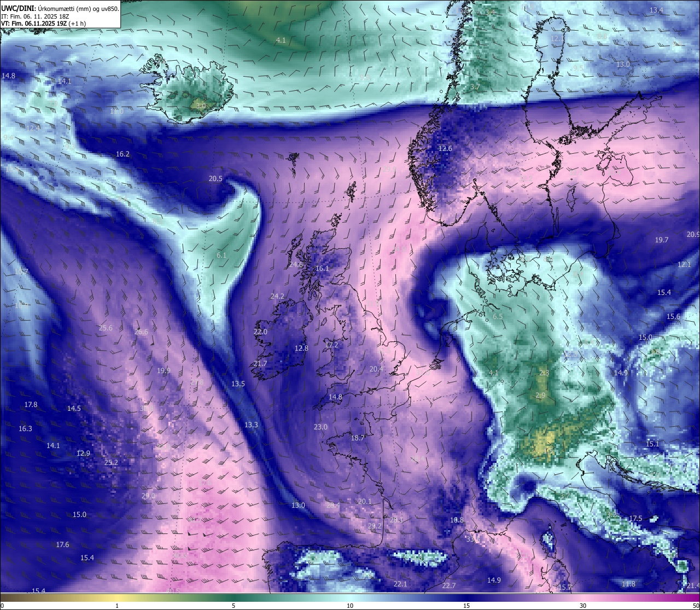This screenshot has height=610, width=700.
Task: Click the 19.9 value over the Atlantic
Action: (164, 371)
